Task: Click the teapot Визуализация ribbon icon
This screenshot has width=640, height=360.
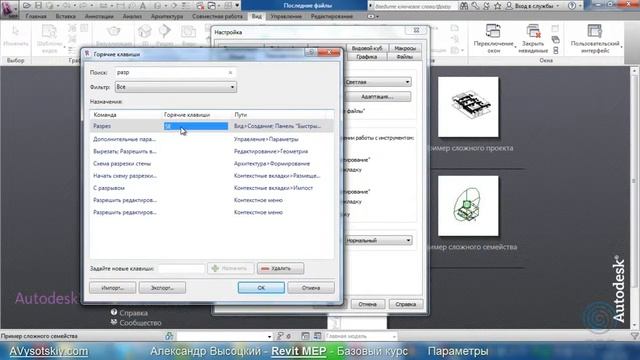Action: 113,31
